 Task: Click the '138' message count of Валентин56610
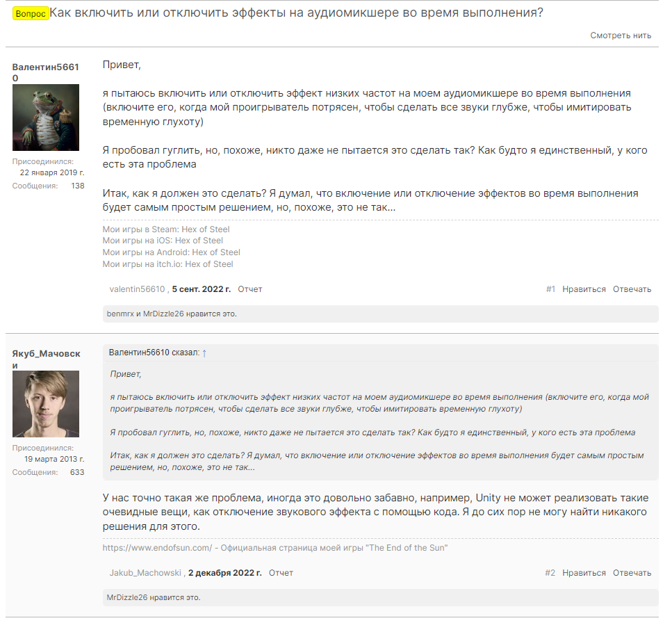(x=78, y=186)
